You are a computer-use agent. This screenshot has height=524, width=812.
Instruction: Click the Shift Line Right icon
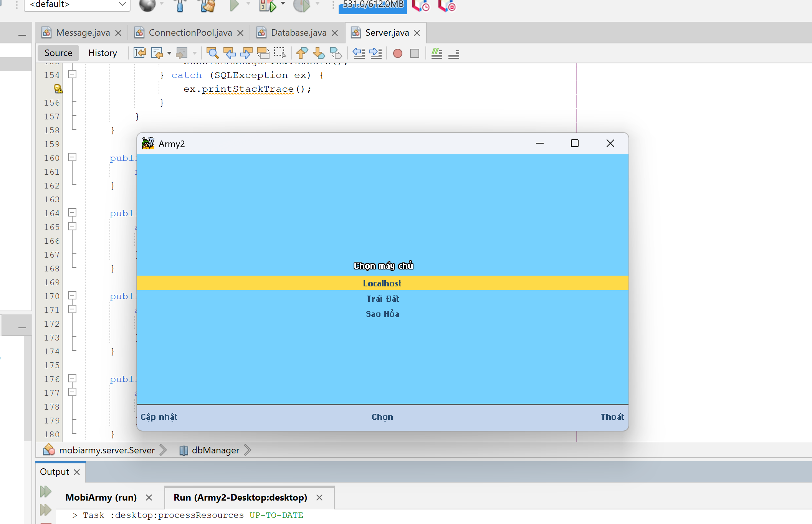[375, 53]
